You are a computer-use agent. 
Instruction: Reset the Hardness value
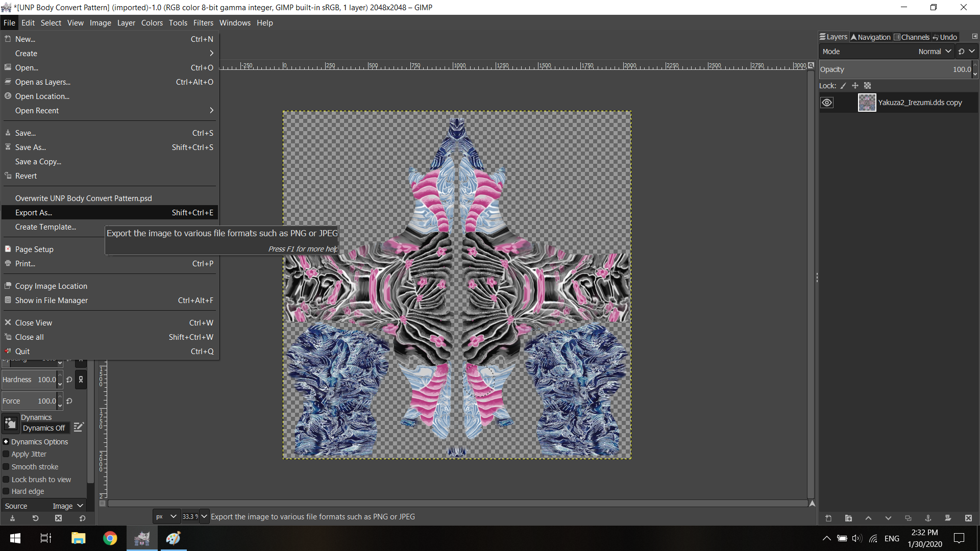69,380
